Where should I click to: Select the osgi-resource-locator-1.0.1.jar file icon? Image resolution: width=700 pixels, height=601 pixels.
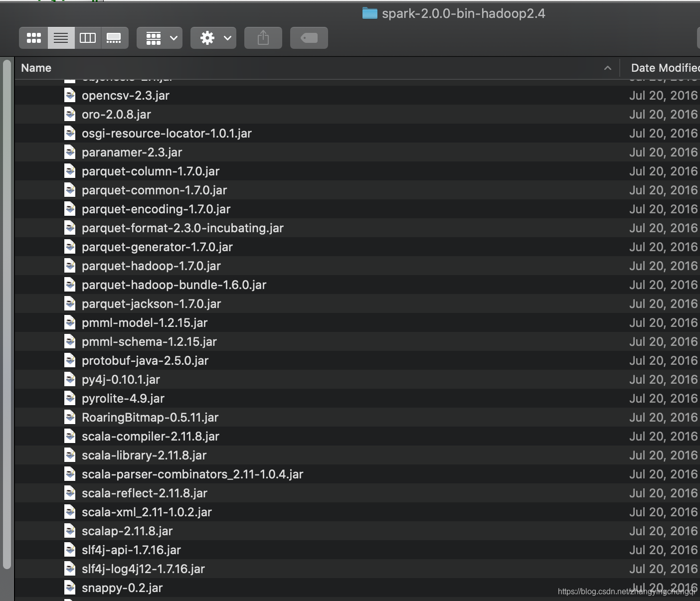[x=70, y=133]
